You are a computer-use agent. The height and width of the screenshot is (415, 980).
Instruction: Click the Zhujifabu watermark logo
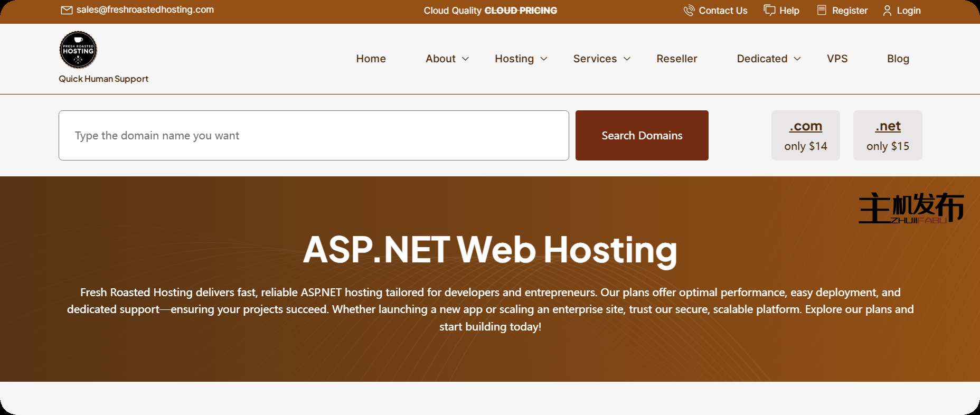pyautogui.click(x=911, y=208)
